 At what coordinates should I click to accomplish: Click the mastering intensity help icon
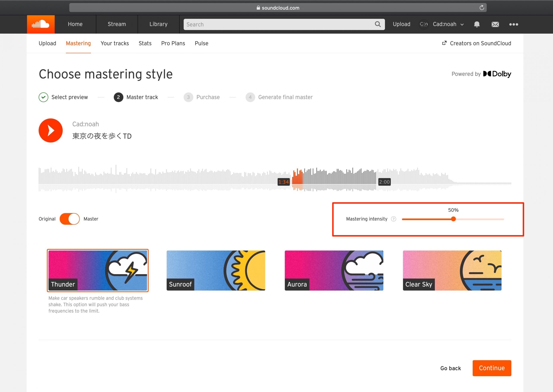click(393, 219)
